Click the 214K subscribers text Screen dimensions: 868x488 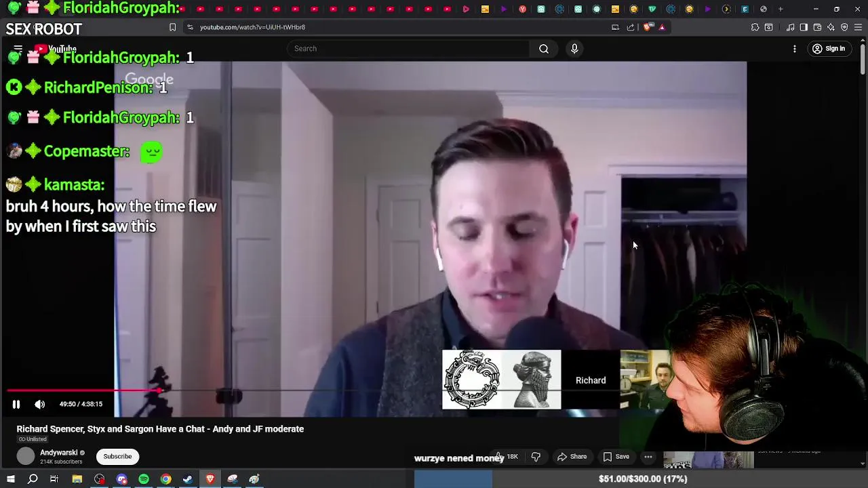click(61, 462)
